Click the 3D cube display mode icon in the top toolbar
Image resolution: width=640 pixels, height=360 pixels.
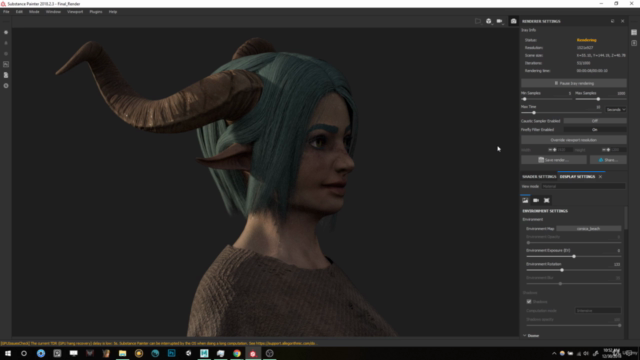(x=489, y=21)
